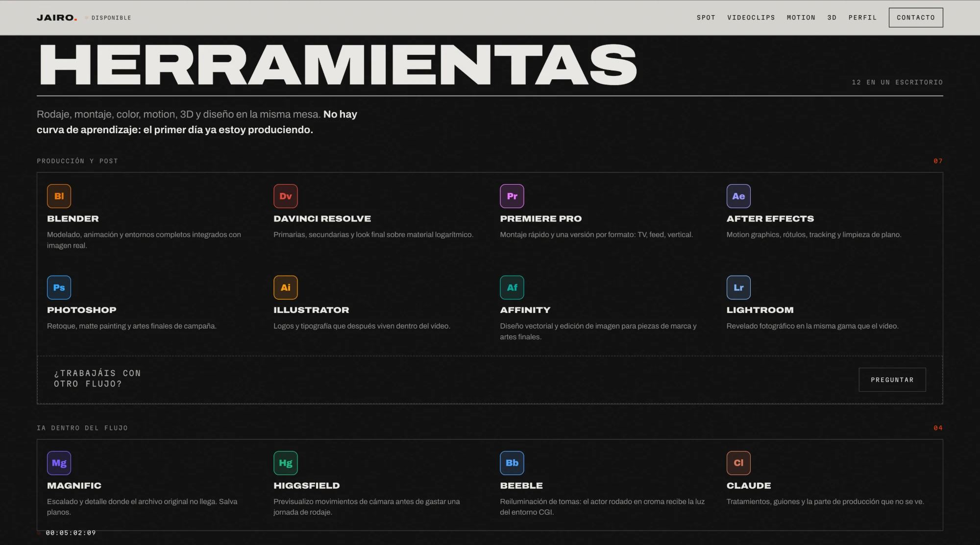980x545 pixels.
Task: Select the Affinity 'Af' icon
Action: tap(512, 287)
